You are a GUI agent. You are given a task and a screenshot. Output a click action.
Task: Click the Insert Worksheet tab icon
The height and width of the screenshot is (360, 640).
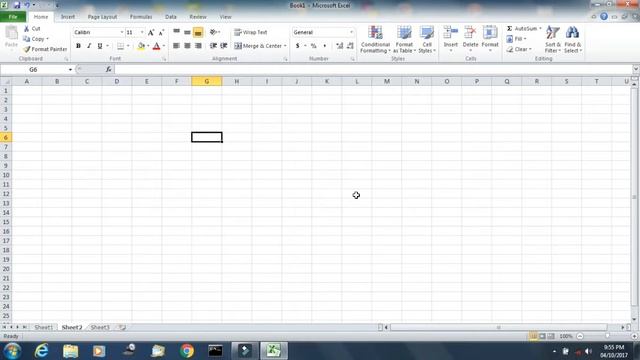pos(122,327)
